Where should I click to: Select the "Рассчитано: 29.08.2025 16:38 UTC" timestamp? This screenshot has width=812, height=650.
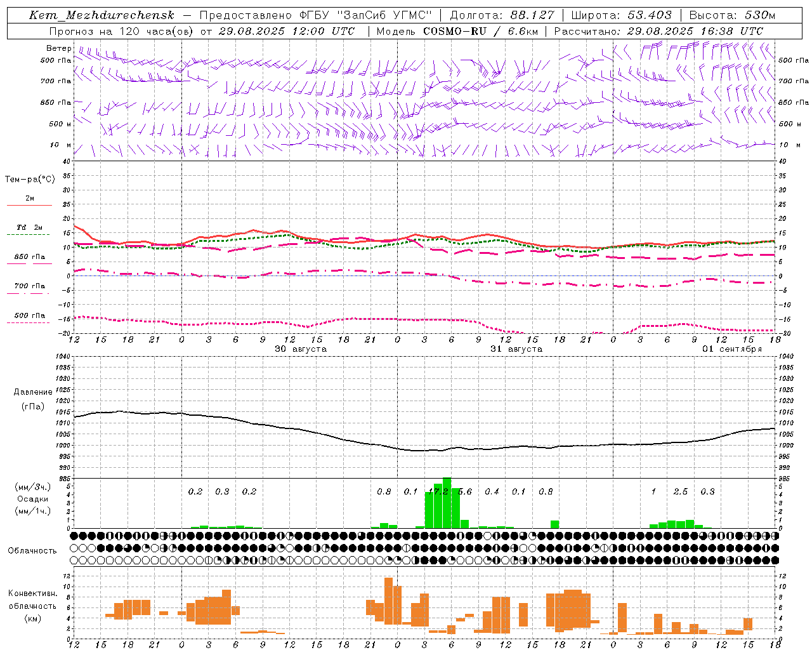[658, 31]
